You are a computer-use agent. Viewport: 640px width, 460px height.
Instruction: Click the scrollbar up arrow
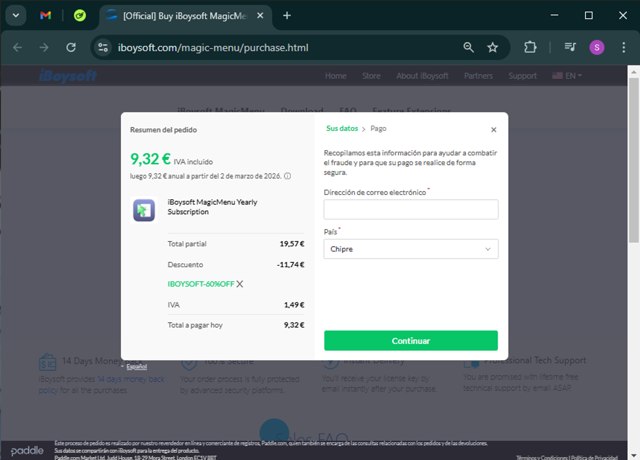click(633, 71)
